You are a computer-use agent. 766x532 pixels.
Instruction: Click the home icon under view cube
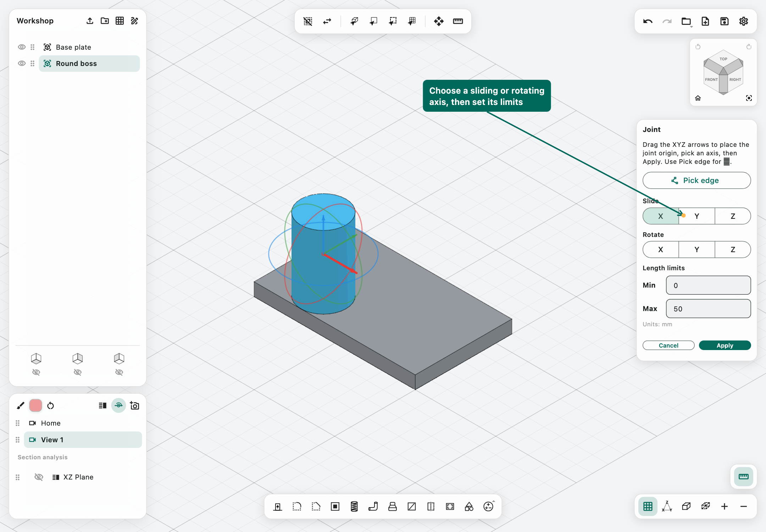coord(698,98)
